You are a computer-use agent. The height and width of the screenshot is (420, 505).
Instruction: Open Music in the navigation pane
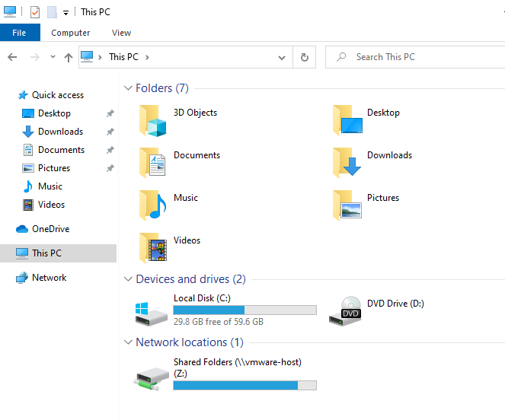pos(43,186)
